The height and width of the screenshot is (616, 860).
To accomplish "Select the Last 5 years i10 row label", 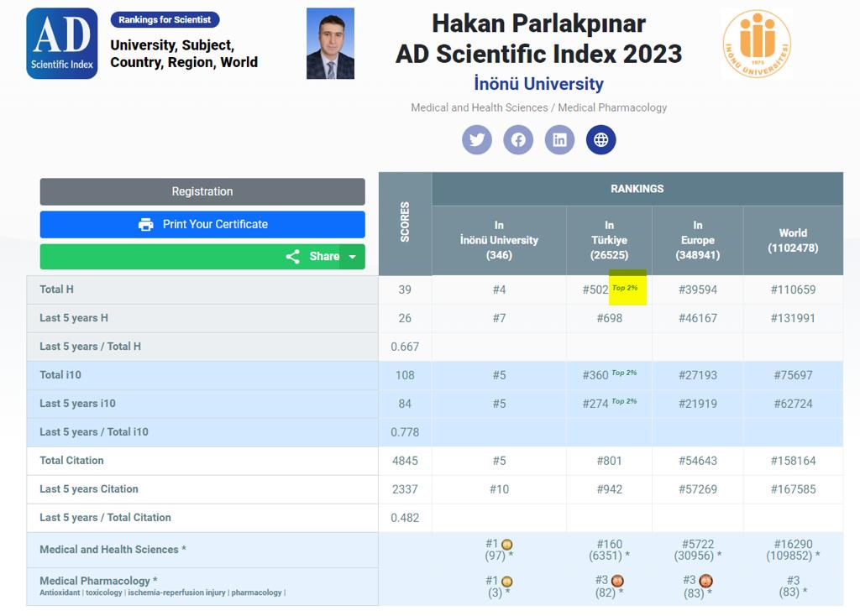I will 78,404.
